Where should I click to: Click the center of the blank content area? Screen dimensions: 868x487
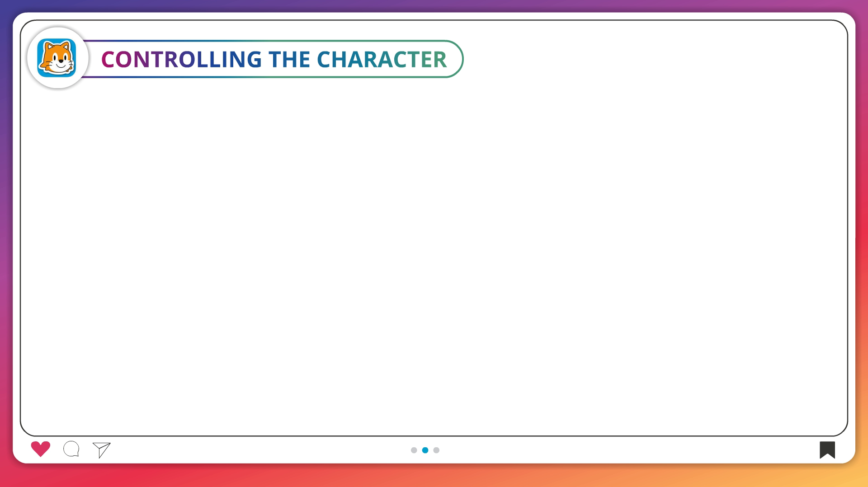coord(434,253)
